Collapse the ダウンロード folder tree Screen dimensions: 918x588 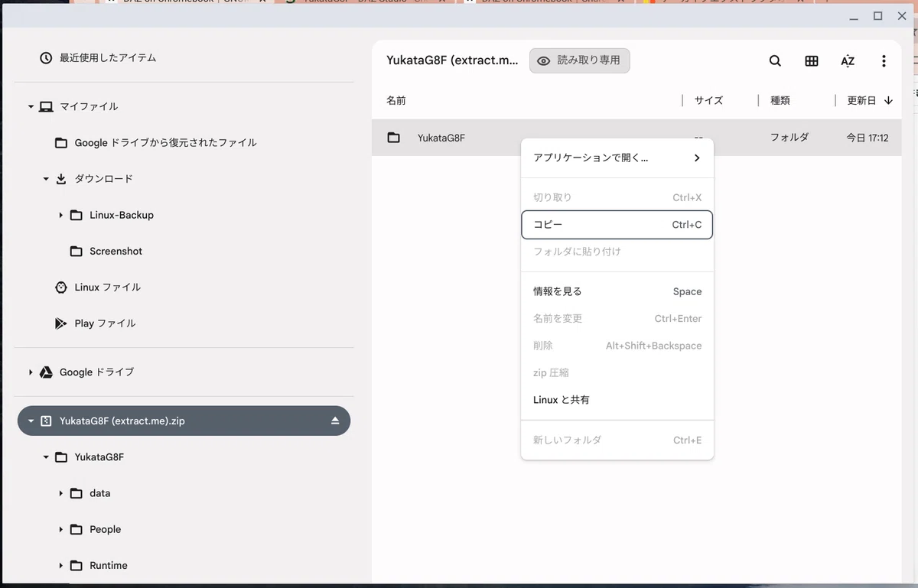pos(46,179)
